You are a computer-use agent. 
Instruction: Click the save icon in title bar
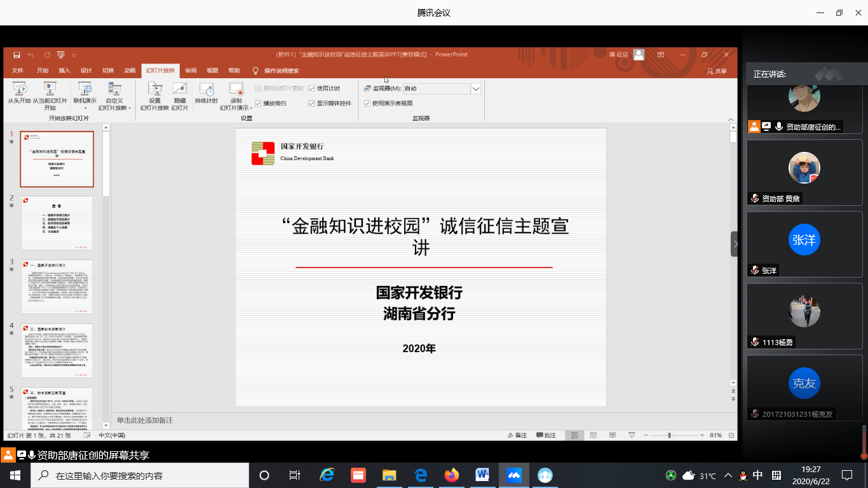(17, 55)
